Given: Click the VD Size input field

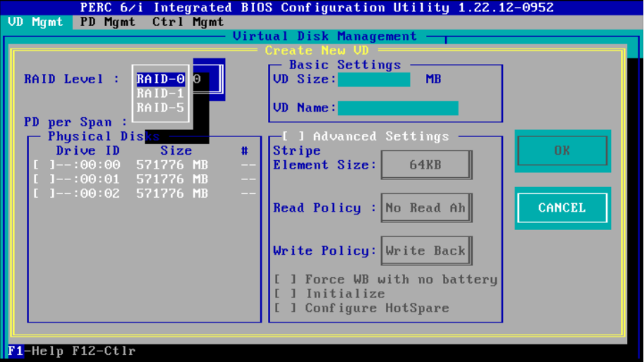Looking at the screenshot, I should 374,79.
